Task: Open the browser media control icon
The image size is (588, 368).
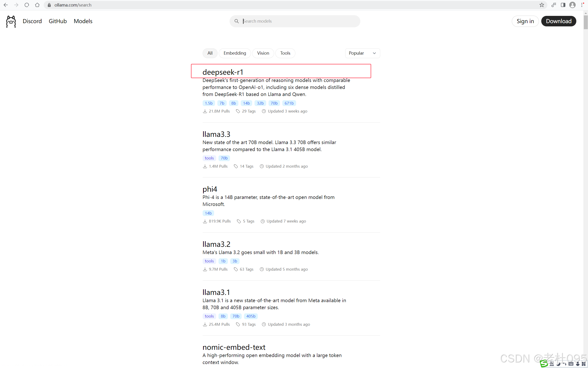Action: 554,5
